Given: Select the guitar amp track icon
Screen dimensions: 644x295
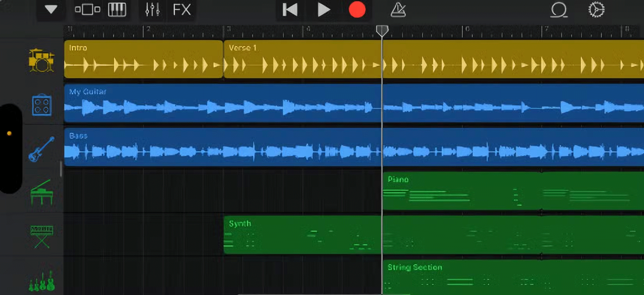Looking at the screenshot, I should pyautogui.click(x=41, y=105).
